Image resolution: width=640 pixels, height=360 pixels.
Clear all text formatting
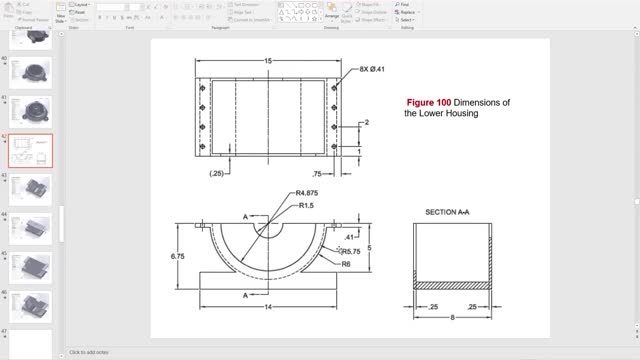click(166, 7)
